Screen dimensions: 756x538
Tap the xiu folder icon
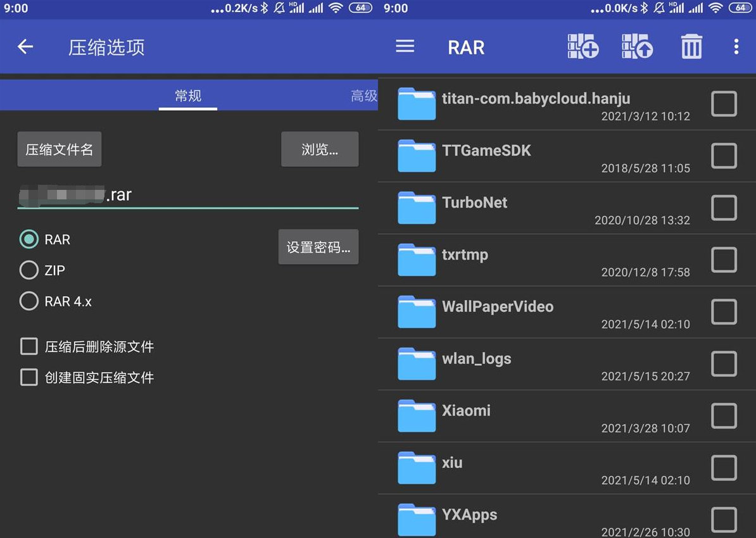(x=417, y=468)
